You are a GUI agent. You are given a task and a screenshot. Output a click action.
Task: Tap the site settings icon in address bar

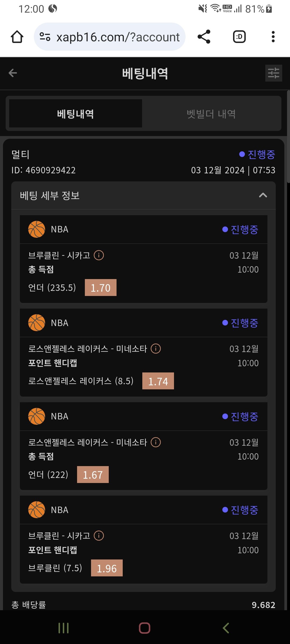click(45, 37)
